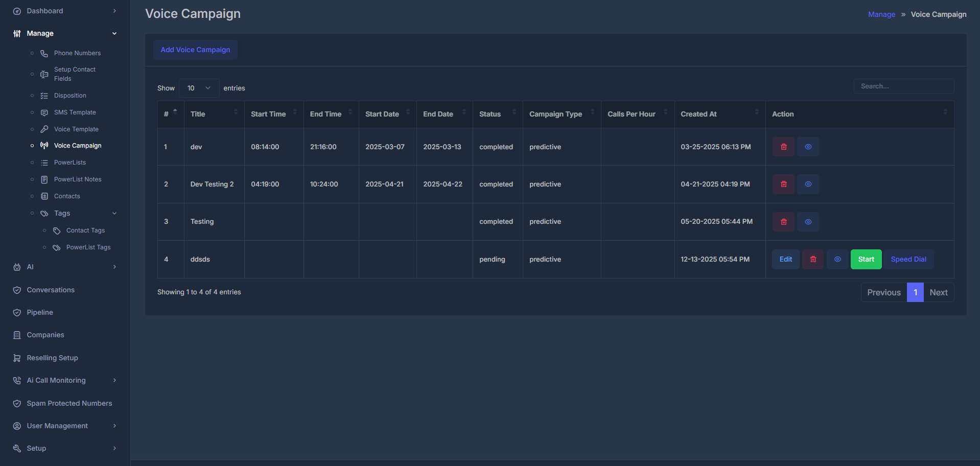Click the Add Voice Campaign button
980x466 pixels.
click(x=195, y=50)
